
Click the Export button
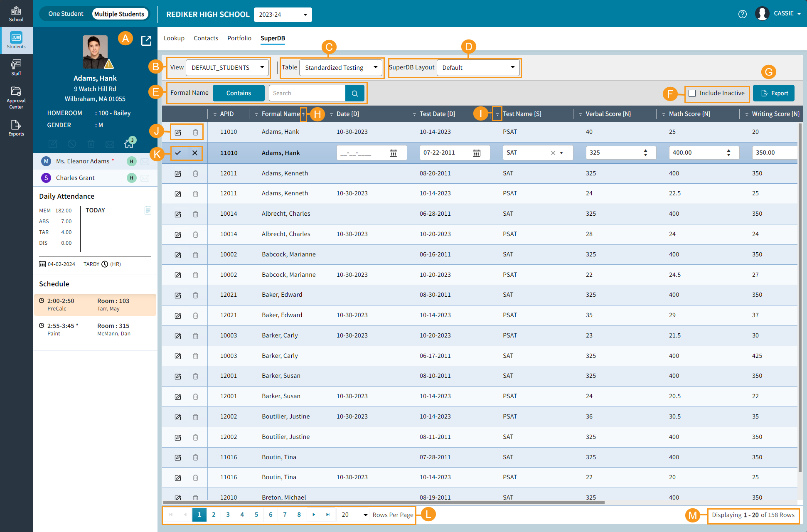[774, 93]
